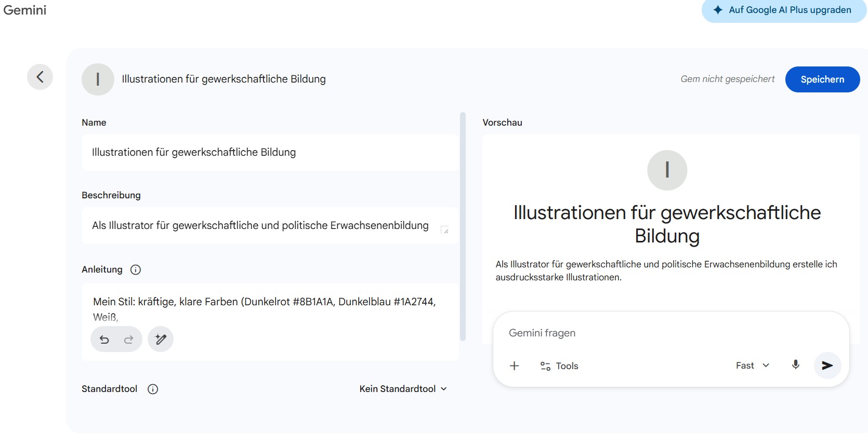Open the Anleitung info icon
This screenshot has width=868, height=433.
pyautogui.click(x=136, y=269)
